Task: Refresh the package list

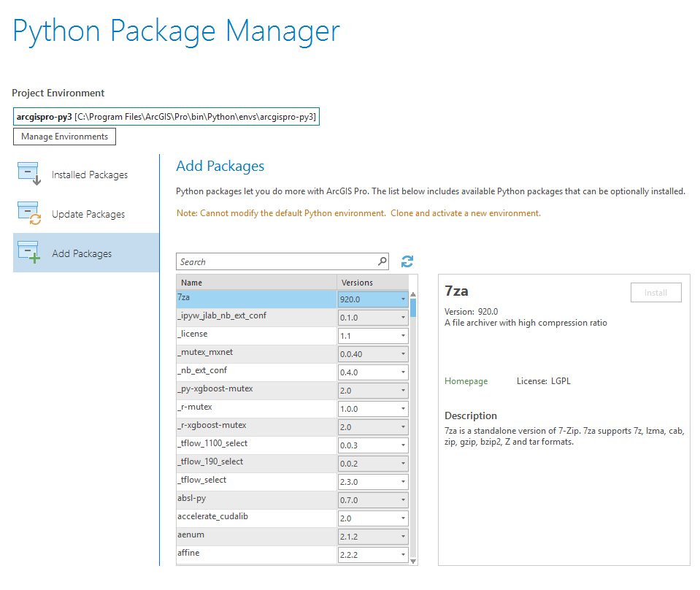Action: point(407,261)
